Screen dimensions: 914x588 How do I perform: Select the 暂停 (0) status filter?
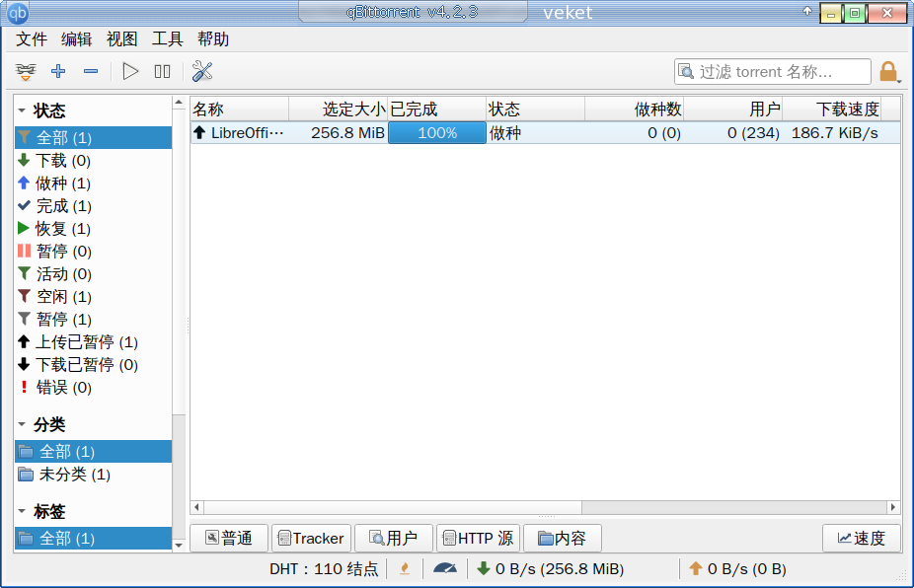pyautogui.click(x=93, y=252)
